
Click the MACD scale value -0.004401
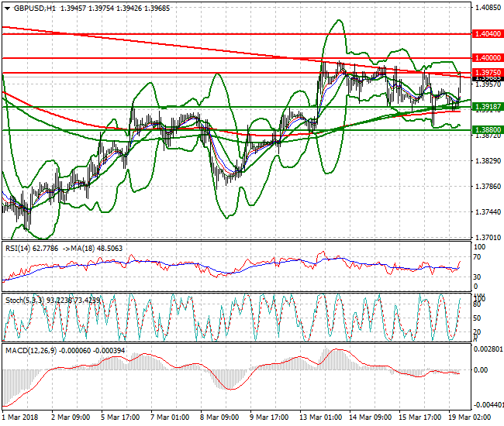pyautogui.click(x=488, y=404)
